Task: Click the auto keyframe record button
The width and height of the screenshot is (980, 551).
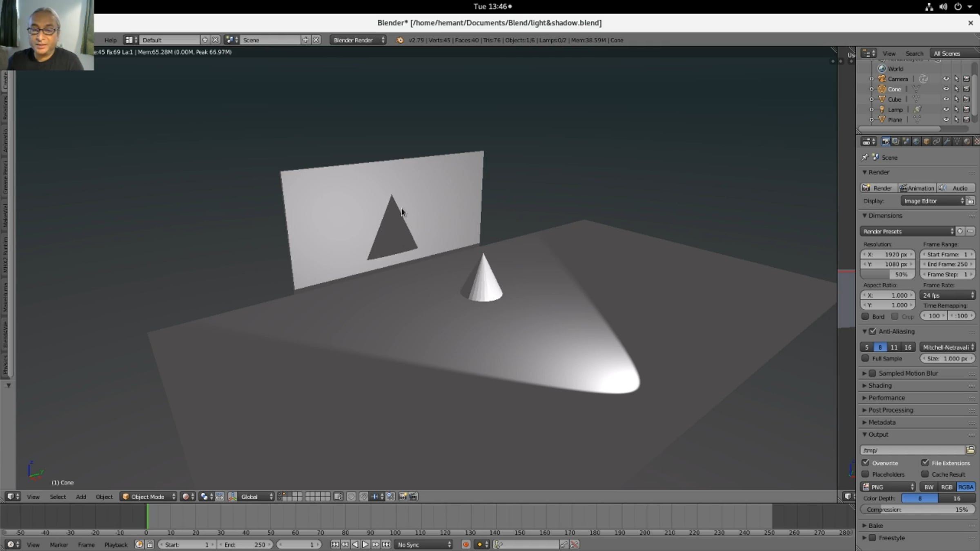Action: pyautogui.click(x=465, y=544)
